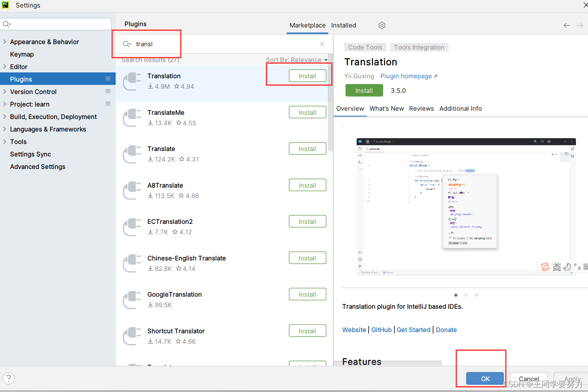This screenshot has height=392, width=588.
Task: Install the Shortcut Translator plugin
Action: [x=308, y=331]
